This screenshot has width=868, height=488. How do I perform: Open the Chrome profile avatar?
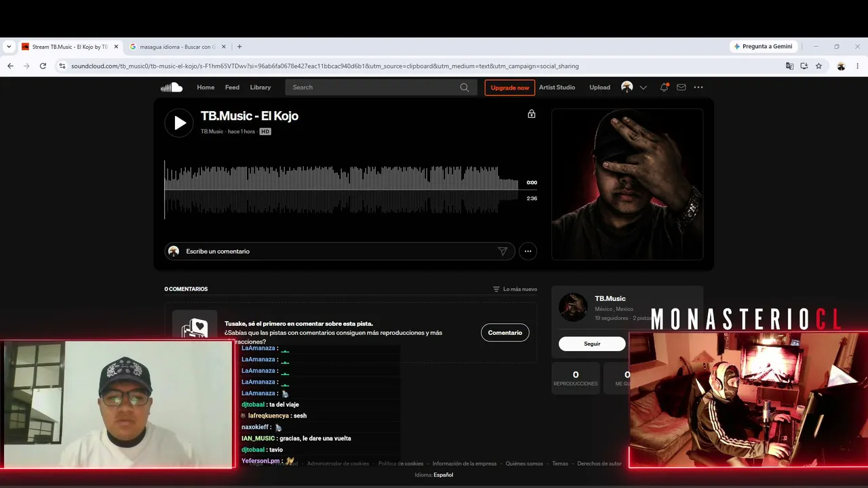click(841, 66)
